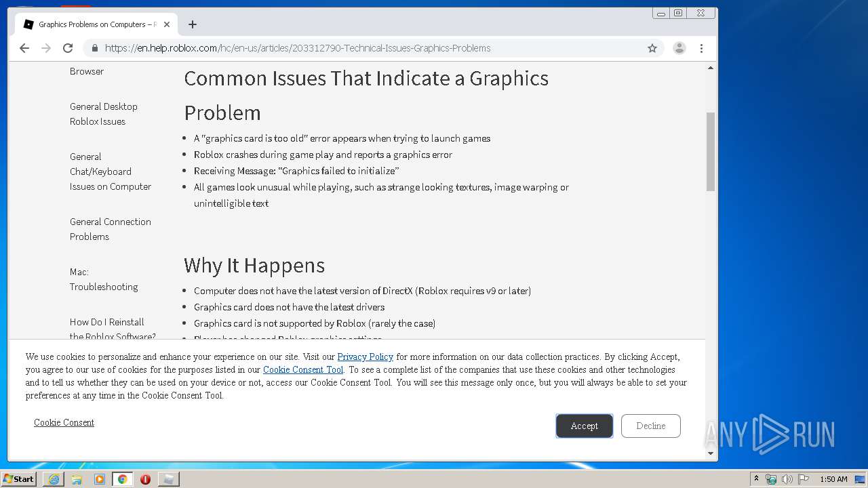Screen dimensions: 868x488
Task: Open the volume speaker tray icon
Action: coord(787,479)
